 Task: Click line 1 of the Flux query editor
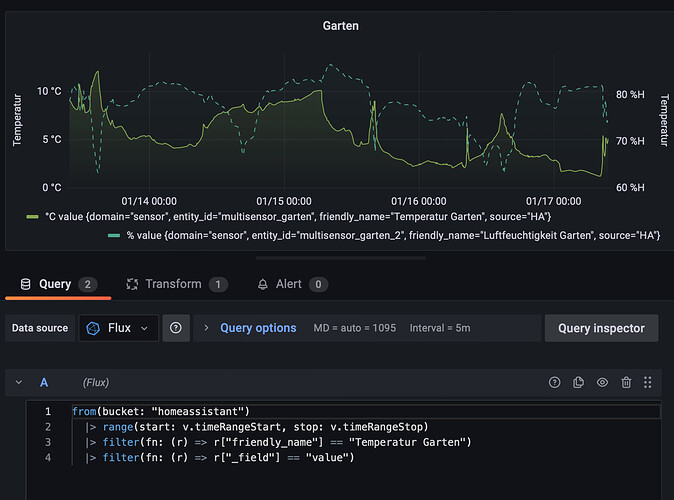[366, 411]
